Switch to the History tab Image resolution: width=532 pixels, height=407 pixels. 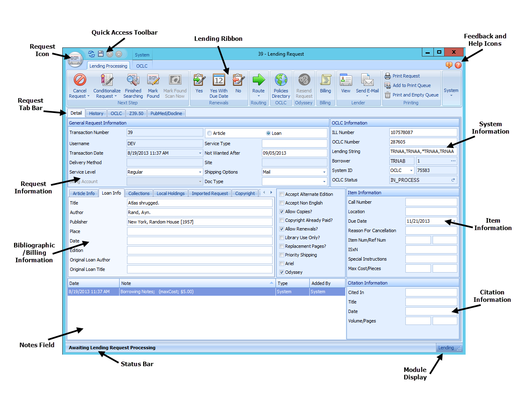(96, 113)
